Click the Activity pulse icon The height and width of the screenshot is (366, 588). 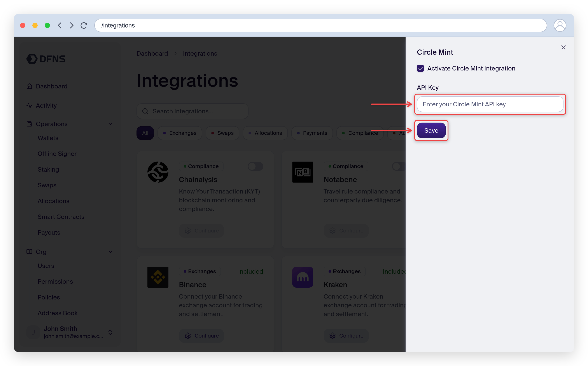coord(29,106)
